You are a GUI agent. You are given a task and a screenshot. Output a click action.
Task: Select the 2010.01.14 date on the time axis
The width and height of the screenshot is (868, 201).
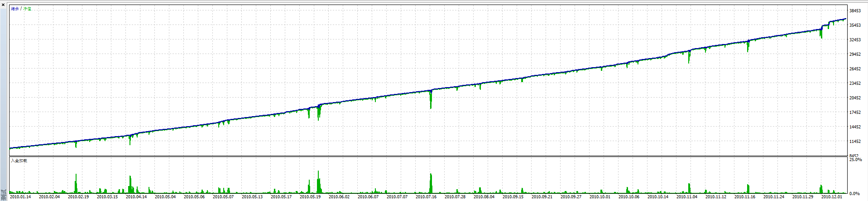coord(20,197)
